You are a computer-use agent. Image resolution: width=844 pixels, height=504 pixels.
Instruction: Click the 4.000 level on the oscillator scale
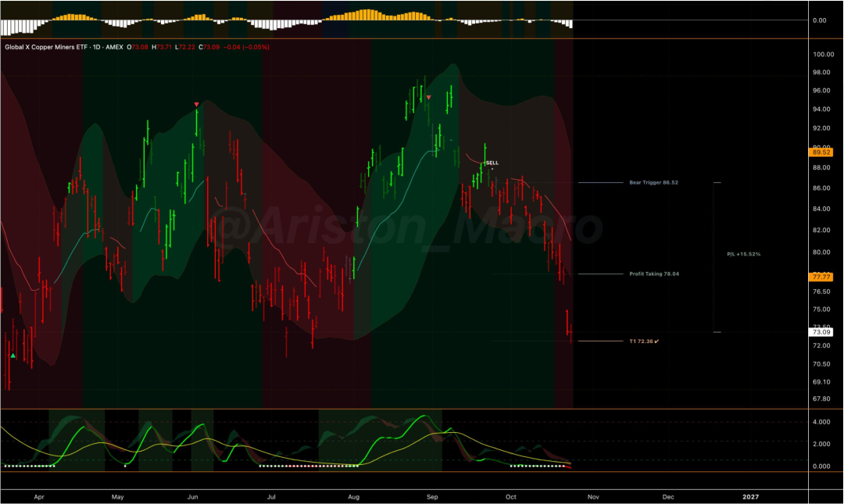[x=821, y=422]
